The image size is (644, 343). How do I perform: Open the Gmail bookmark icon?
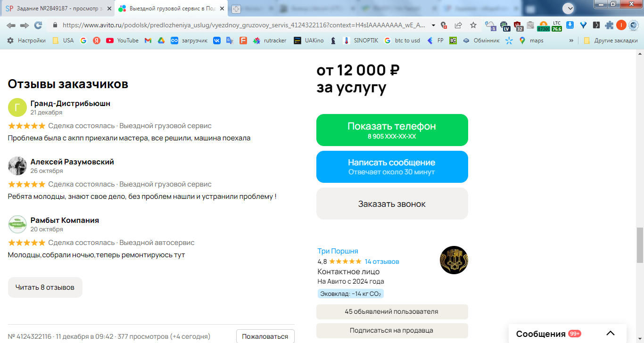(x=148, y=41)
